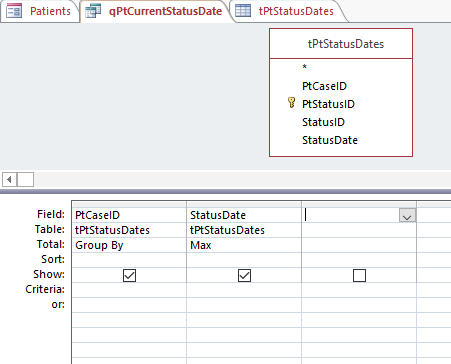Select StatusDate in the field list
Image resolution: width=451 pixels, height=364 pixels.
pyautogui.click(x=330, y=140)
